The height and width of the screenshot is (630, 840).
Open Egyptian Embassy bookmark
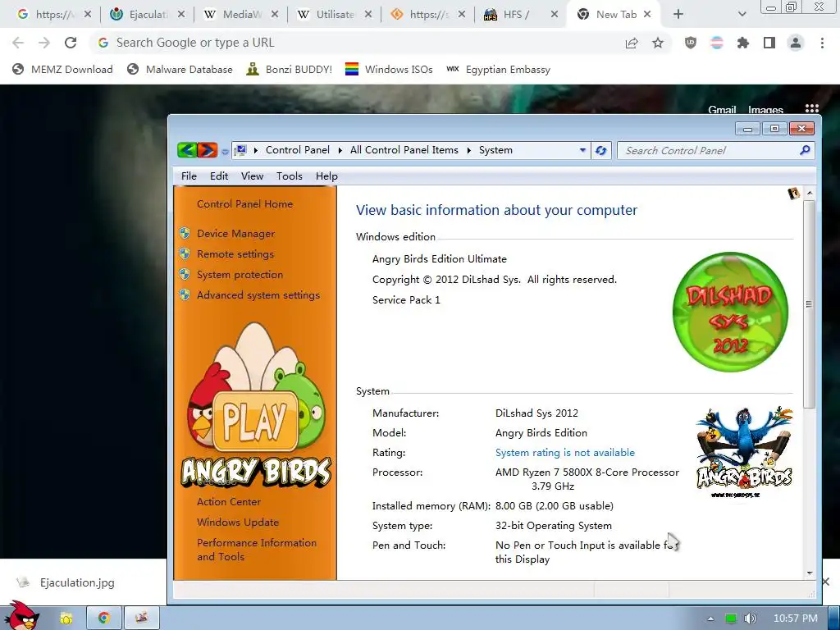(x=498, y=69)
